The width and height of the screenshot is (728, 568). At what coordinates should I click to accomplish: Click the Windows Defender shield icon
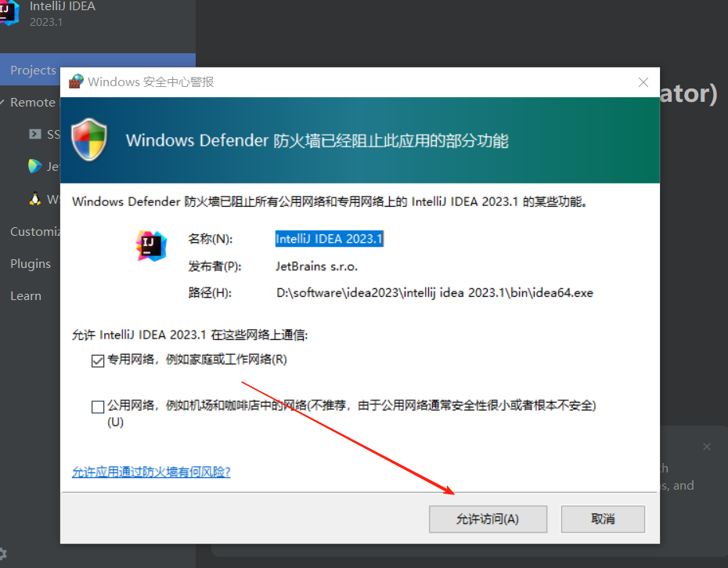pyautogui.click(x=89, y=140)
